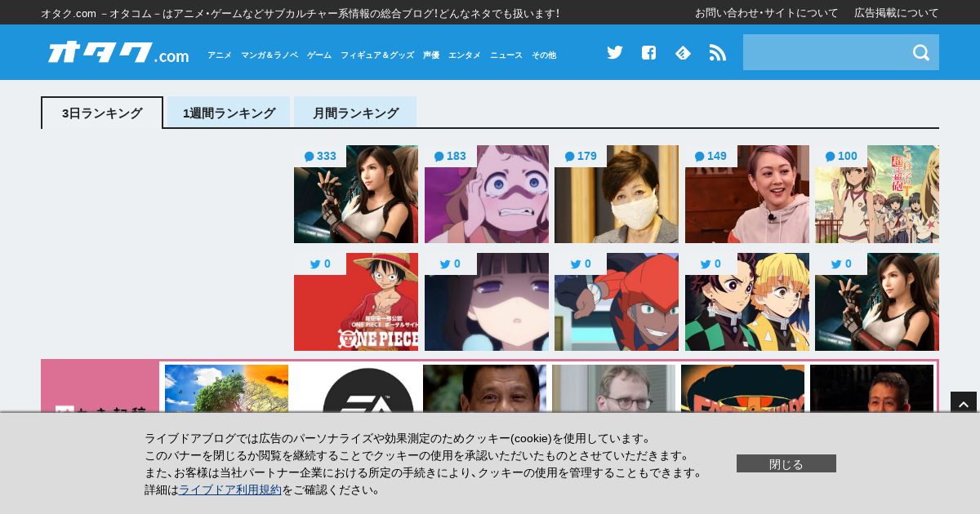Switch to 月間ランキング tab
980x514 pixels.
355,113
